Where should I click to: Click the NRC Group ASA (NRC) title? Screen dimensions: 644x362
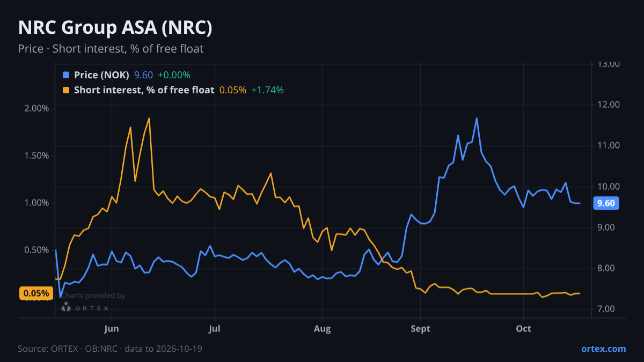coord(115,28)
